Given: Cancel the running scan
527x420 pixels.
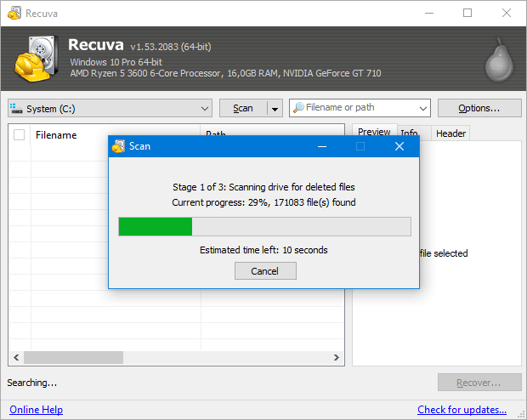Looking at the screenshot, I should 265,271.
